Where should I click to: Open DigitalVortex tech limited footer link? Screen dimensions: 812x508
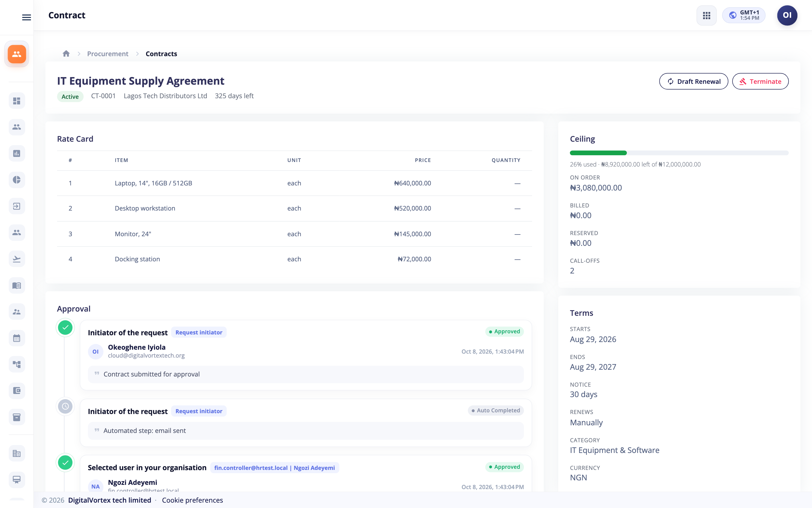pyautogui.click(x=110, y=500)
